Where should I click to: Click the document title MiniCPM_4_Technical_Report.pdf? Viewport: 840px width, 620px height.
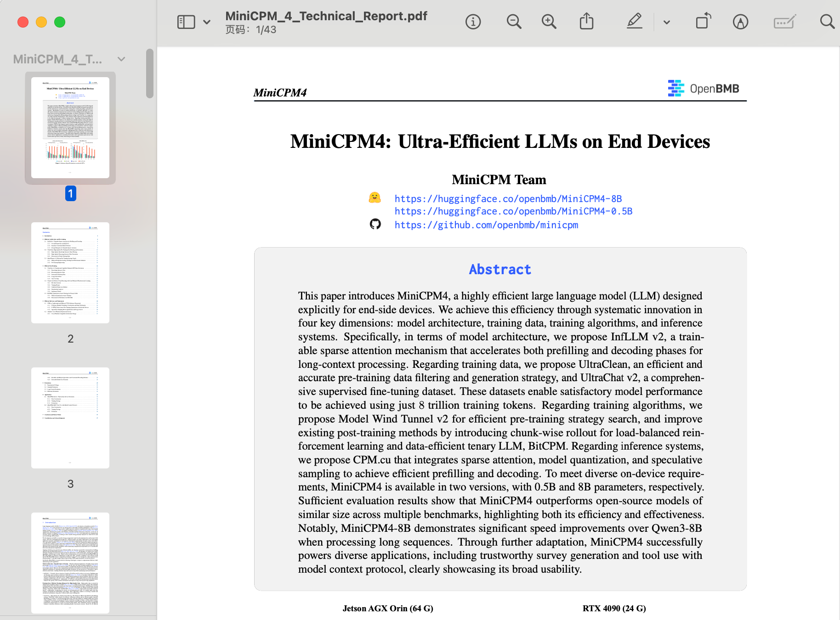(x=326, y=16)
